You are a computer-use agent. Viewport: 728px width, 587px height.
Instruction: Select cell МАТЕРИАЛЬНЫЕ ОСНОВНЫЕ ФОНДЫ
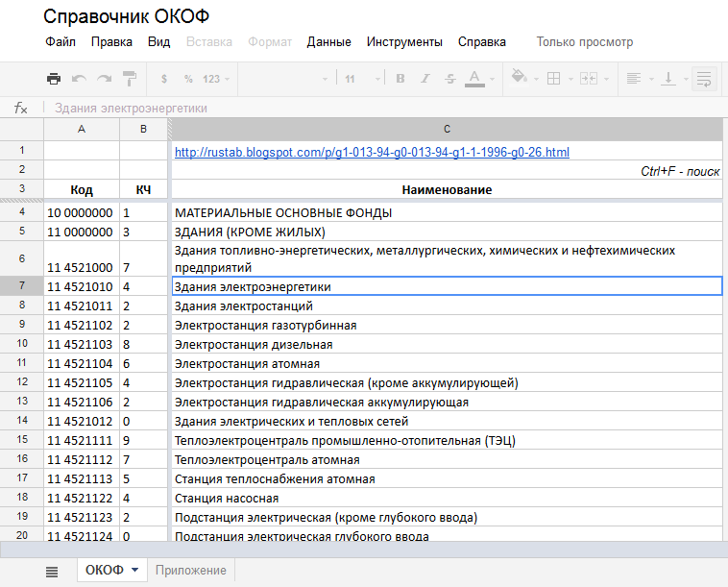point(448,212)
